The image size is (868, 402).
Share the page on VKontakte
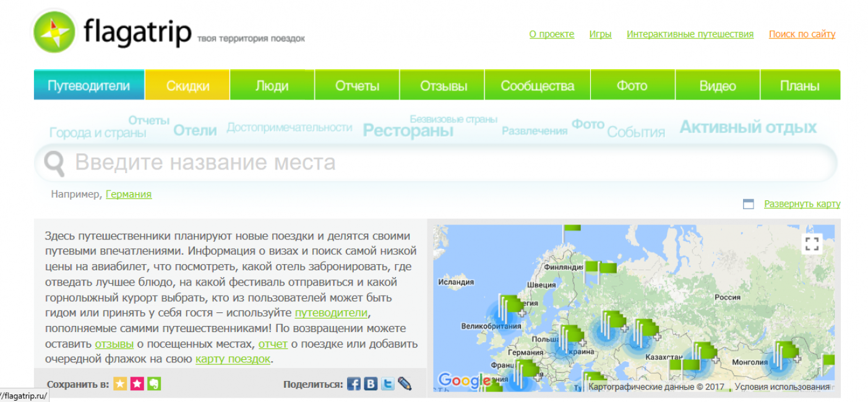click(x=371, y=384)
